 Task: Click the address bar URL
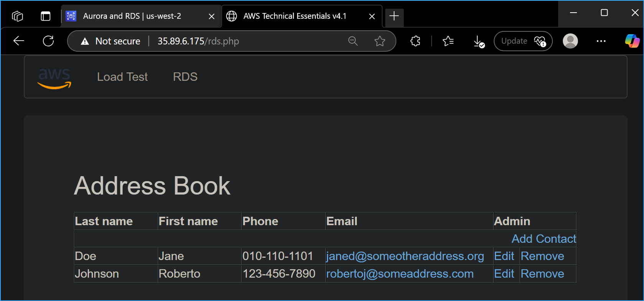coord(198,41)
